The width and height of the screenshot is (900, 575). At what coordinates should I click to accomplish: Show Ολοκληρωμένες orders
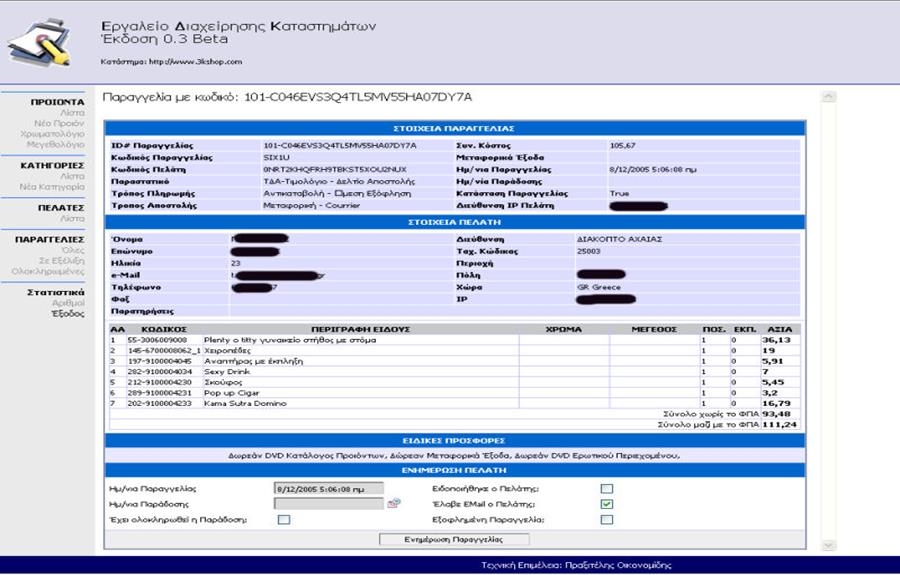click(x=48, y=271)
